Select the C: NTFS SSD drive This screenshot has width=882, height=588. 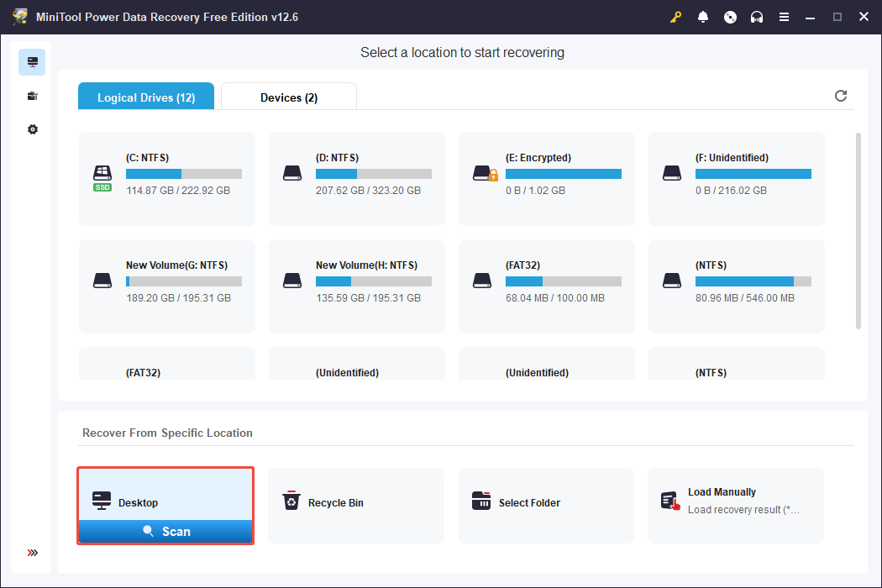(167, 178)
